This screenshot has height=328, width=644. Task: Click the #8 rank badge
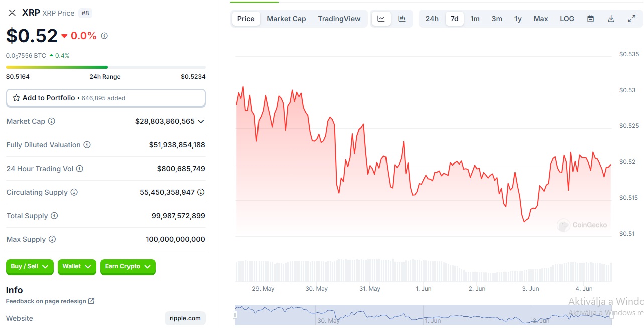click(x=85, y=13)
